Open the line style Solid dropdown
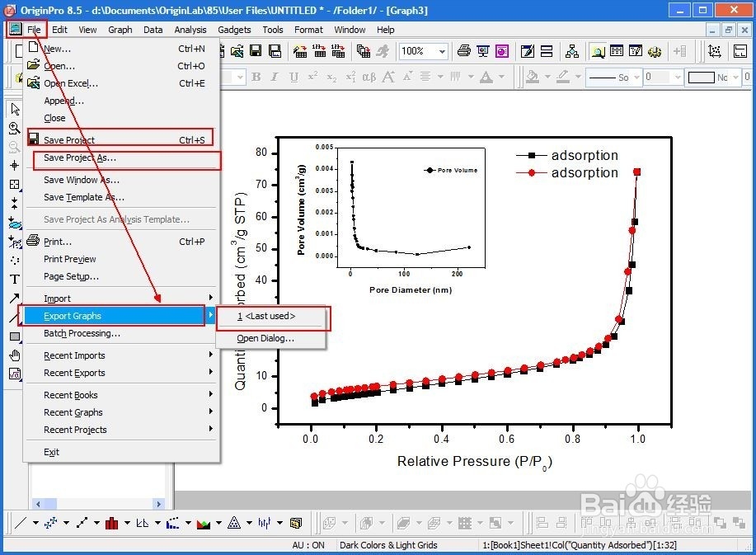Screen dimensions: 756x555 click(x=636, y=77)
